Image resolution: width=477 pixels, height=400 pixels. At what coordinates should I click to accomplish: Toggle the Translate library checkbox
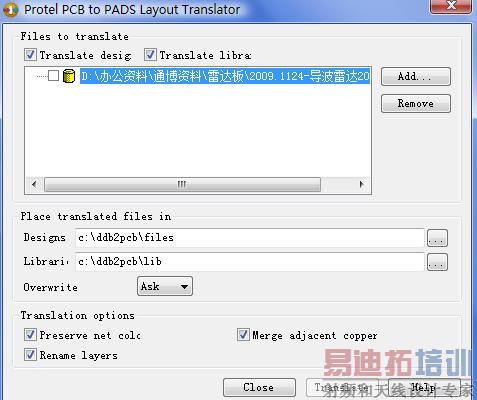tap(150, 54)
